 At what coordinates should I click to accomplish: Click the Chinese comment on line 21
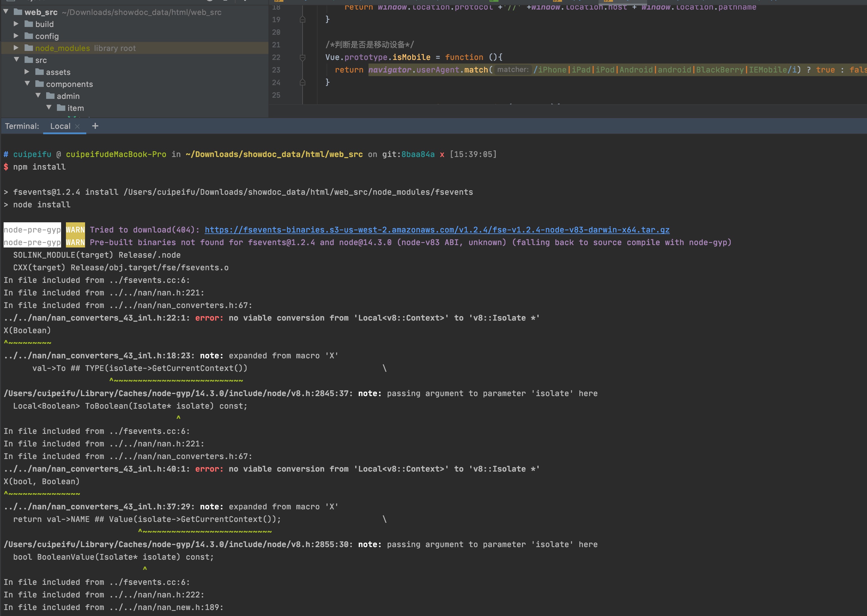point(370,45)
